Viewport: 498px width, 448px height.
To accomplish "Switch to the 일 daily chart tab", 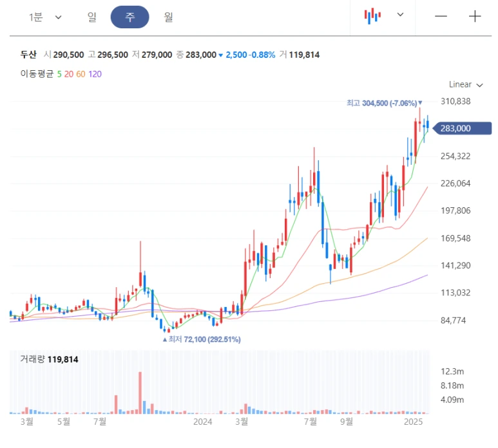I will coord(91,17).
